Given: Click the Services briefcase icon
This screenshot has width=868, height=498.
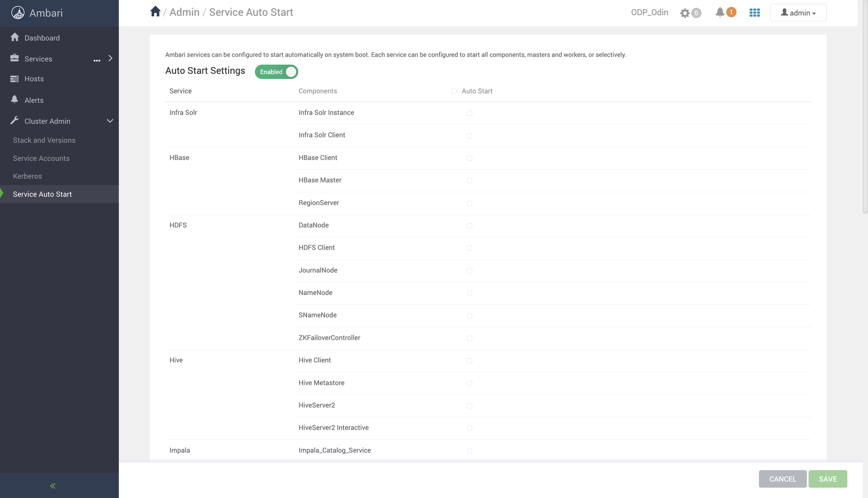Looking at the screenshot, I should click(14, 58).
